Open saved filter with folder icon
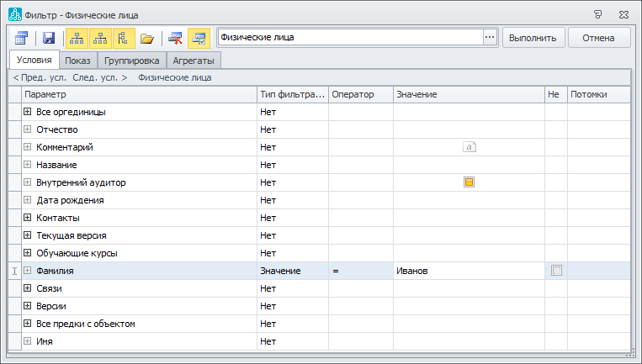Viewport: 642px width, 364px height. [x=147, y=38]
